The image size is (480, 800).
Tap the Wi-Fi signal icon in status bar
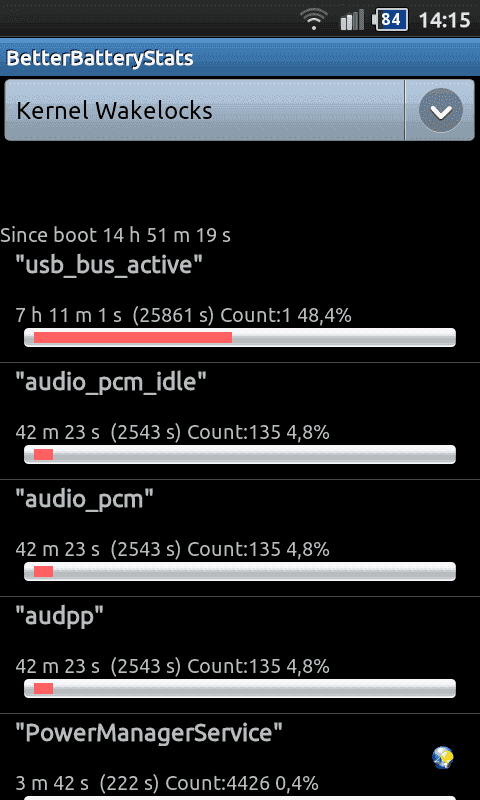click(313, 20)
